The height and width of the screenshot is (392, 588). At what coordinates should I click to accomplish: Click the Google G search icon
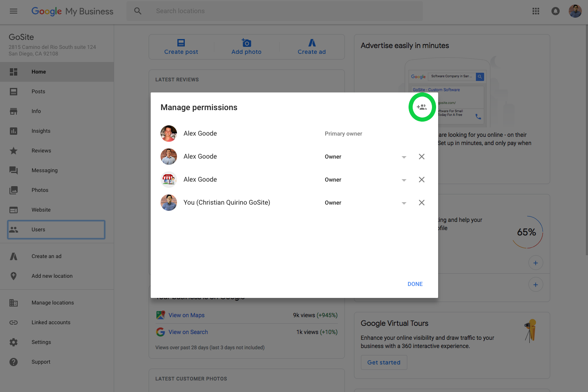click(161, 332)
